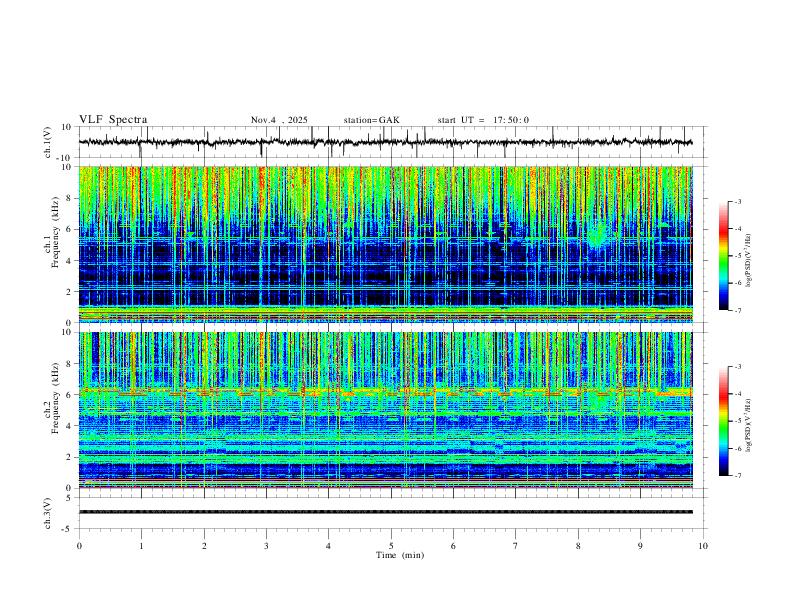Click the ch.1 spectrogram color scale bar
The width and height of the screenshot is (792, 612).
click(724, 256)
